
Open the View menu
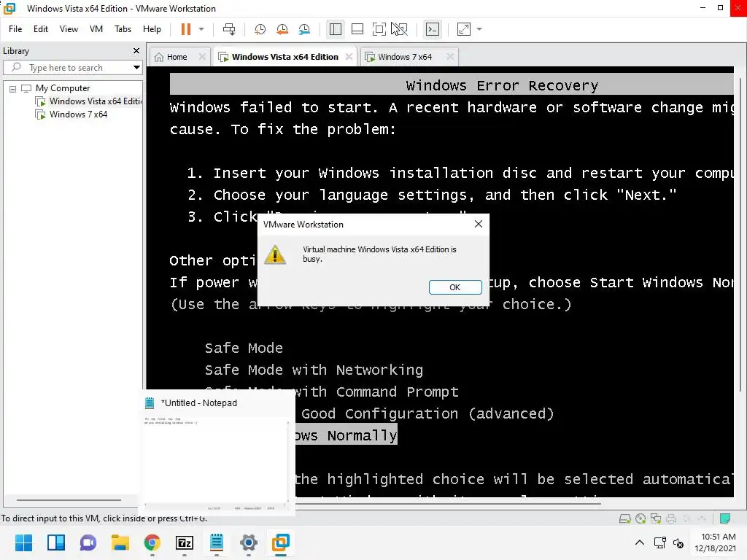69,29
